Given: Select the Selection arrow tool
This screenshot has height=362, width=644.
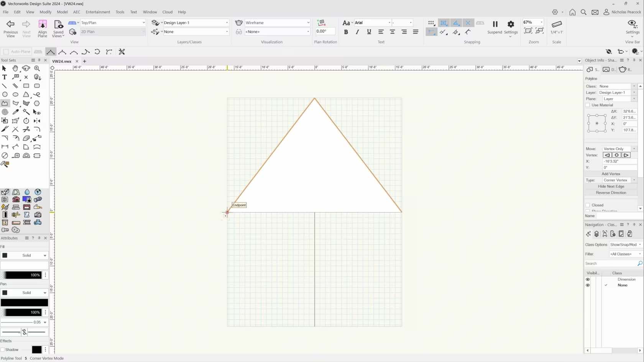Looking at the screenshot, I should pos(4,68).
